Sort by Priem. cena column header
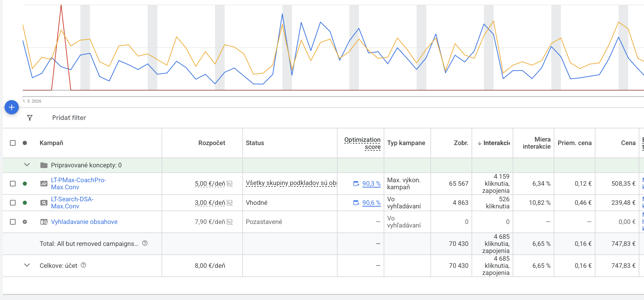Screen dimensions: 644x300 575,143
